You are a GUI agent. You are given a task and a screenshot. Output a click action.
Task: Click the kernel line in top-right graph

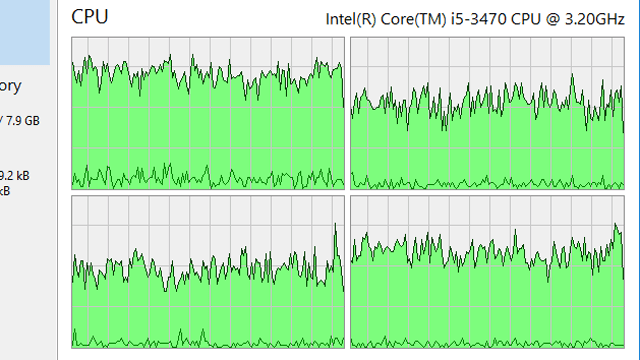coord(487,183)
